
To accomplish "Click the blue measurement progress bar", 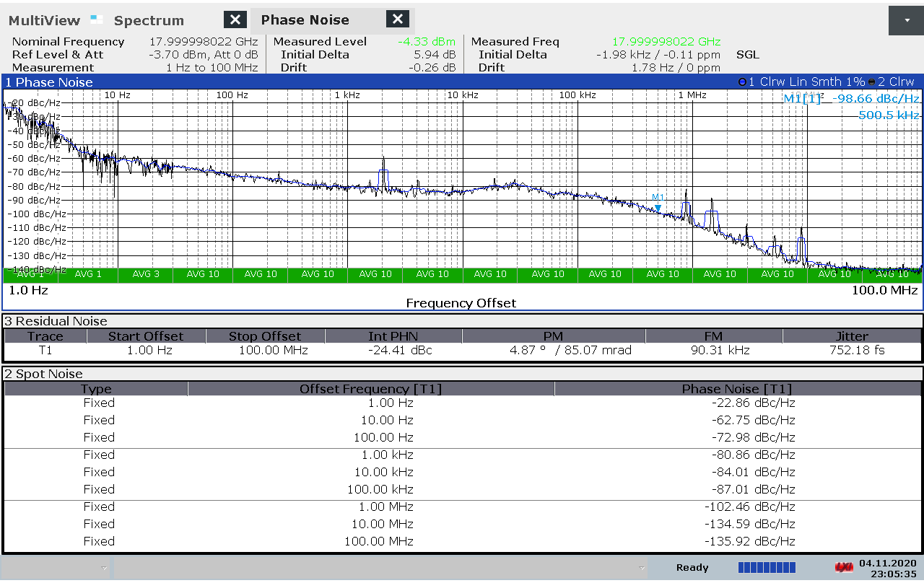I will point(767,567).
